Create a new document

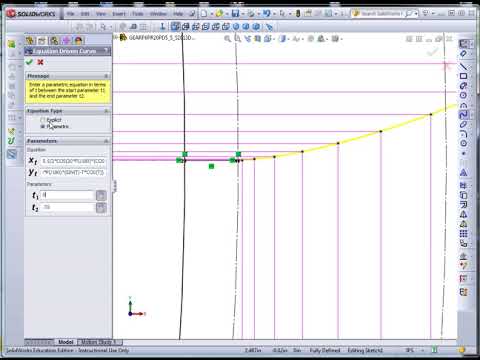pos(204,14)
